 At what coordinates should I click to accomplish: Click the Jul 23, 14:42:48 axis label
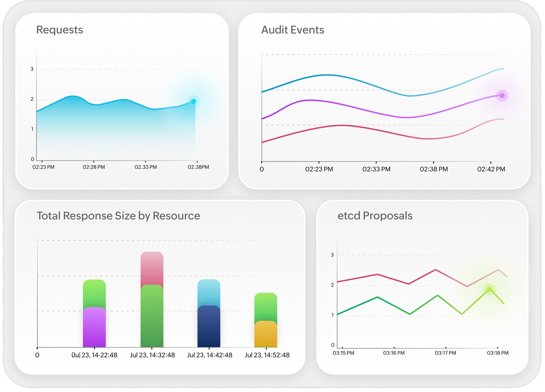210,355
